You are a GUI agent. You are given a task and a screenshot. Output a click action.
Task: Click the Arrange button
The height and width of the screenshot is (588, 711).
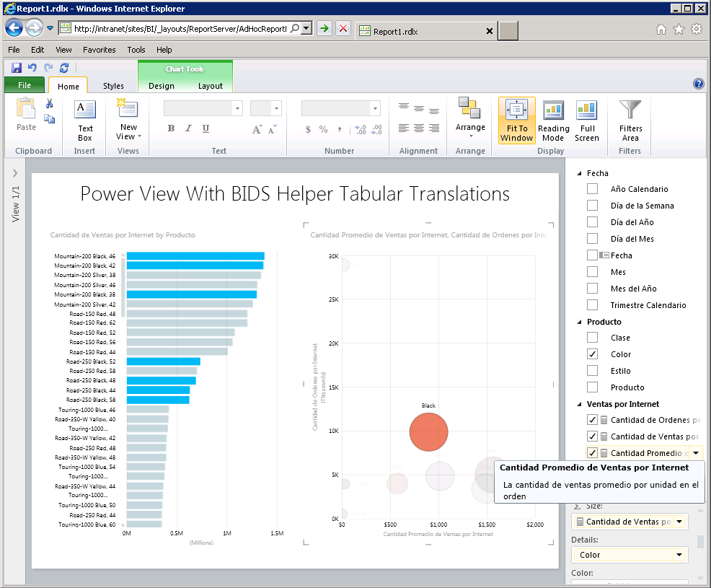click(x=470, y=119)
